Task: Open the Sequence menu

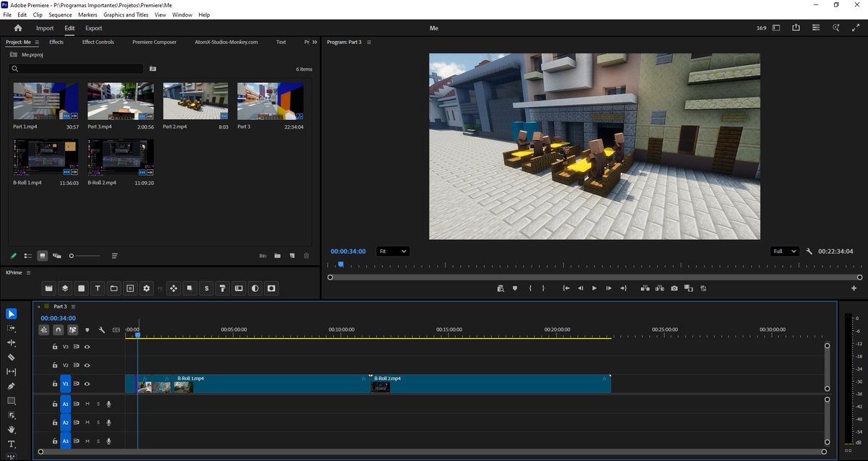Action: point(60,14)
